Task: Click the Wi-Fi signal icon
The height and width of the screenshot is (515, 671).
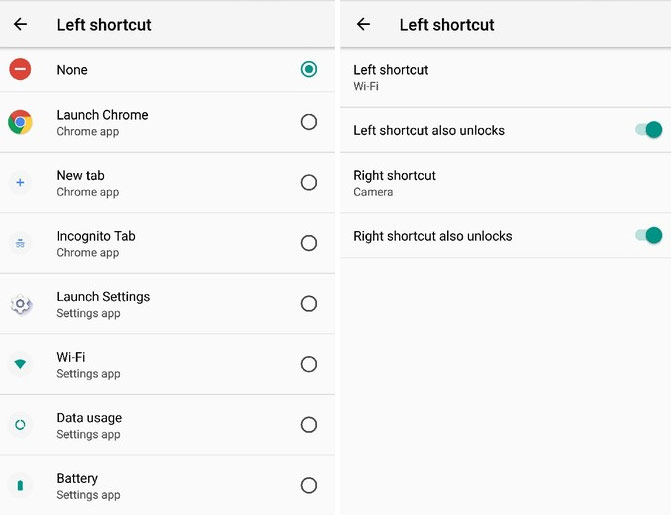Action: coord(20,364)
